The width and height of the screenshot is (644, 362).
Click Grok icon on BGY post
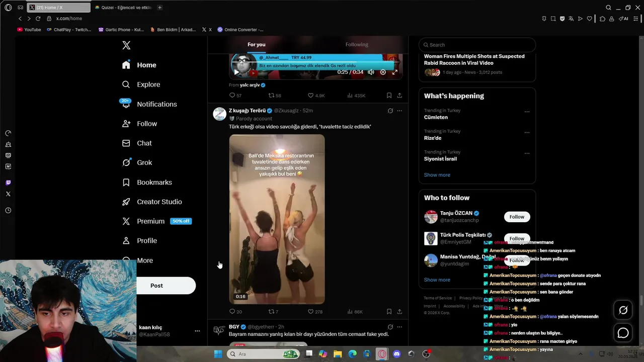point(390,327)
